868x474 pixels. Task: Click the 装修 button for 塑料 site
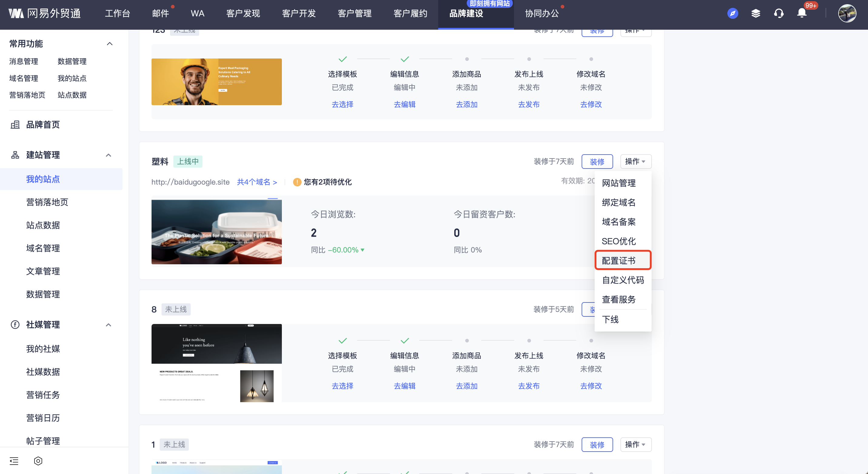597,162
